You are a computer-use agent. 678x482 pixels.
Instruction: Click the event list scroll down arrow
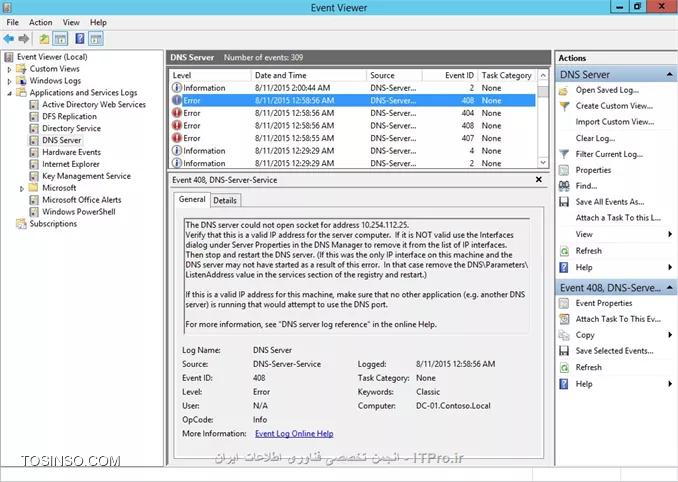click(543, 163)
